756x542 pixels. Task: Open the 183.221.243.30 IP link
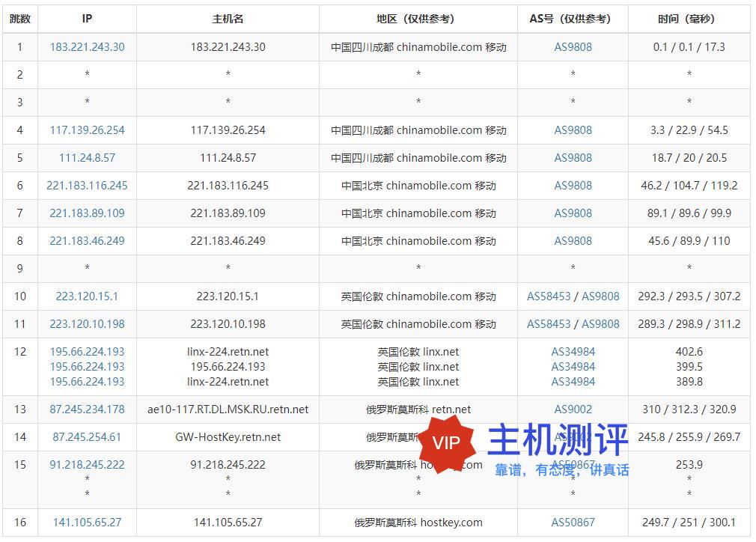pyautogui.click(x=88, y=46)
